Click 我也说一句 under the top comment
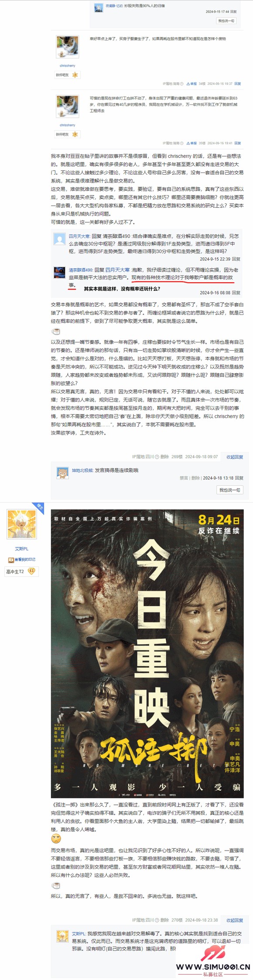 point(226,21)
